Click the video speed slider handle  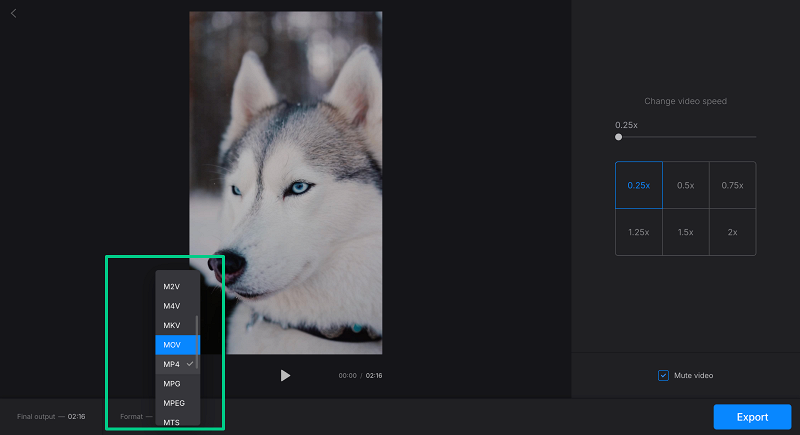[x=618, y=137]
